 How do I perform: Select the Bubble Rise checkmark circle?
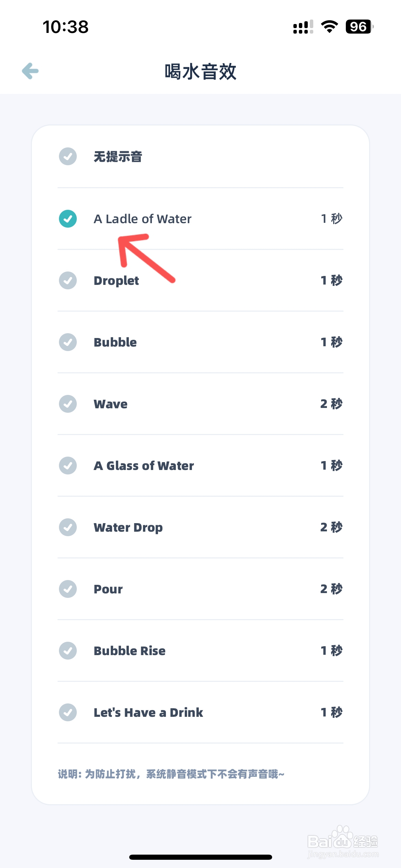(68, 651)
